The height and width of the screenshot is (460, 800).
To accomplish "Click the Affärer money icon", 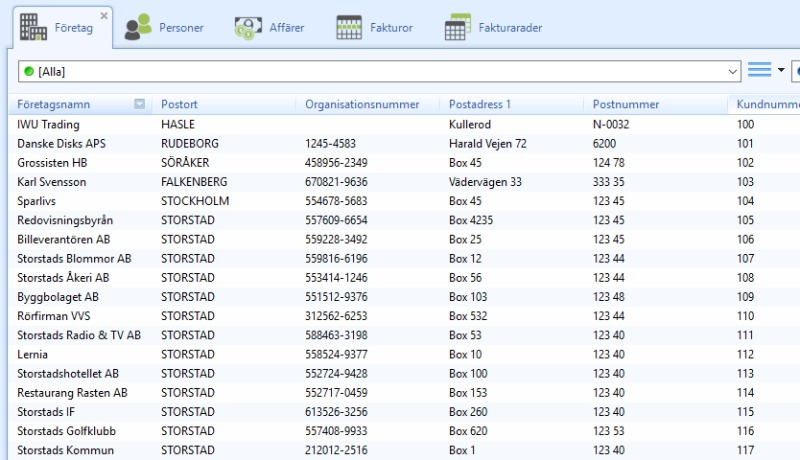I will click(x=248, y=28).
